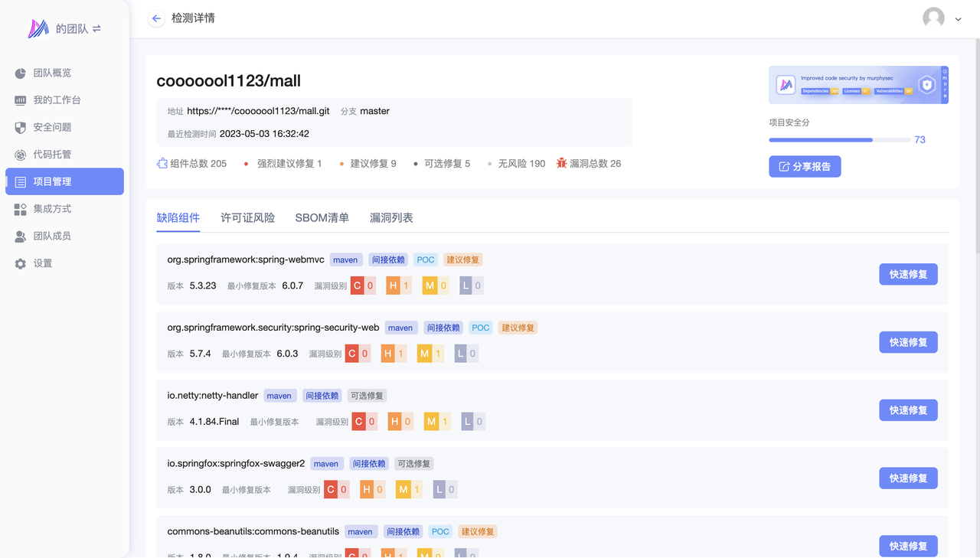Click the project security score progress bar

coord(839,140)
